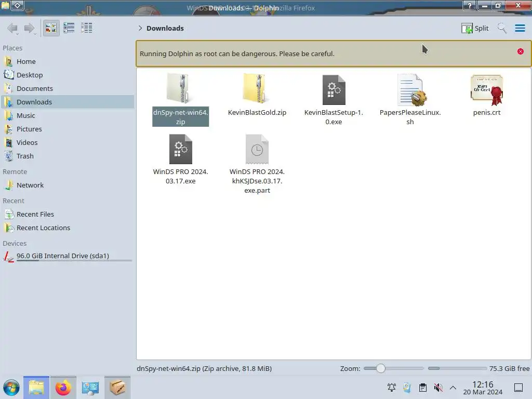This screenshot has width=532, height=399.
Task: Select the WinDS PRO .exe.part file icon
Action: point(257,149)
